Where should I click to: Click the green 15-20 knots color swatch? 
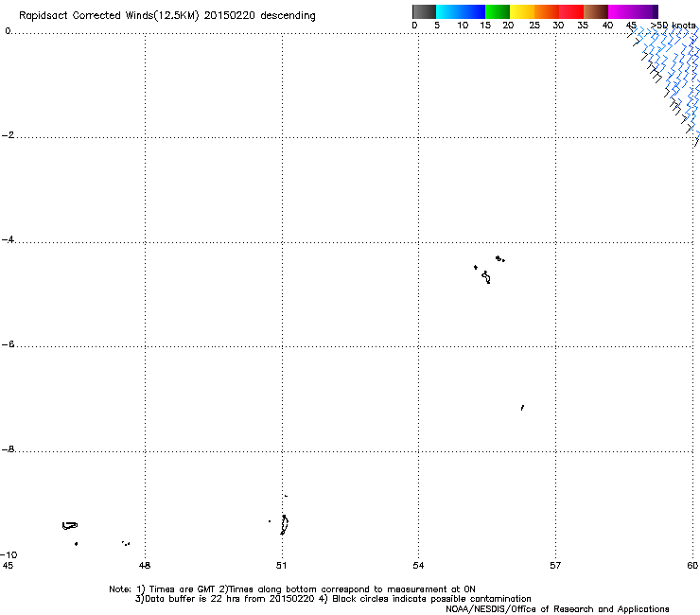(498, 11)
